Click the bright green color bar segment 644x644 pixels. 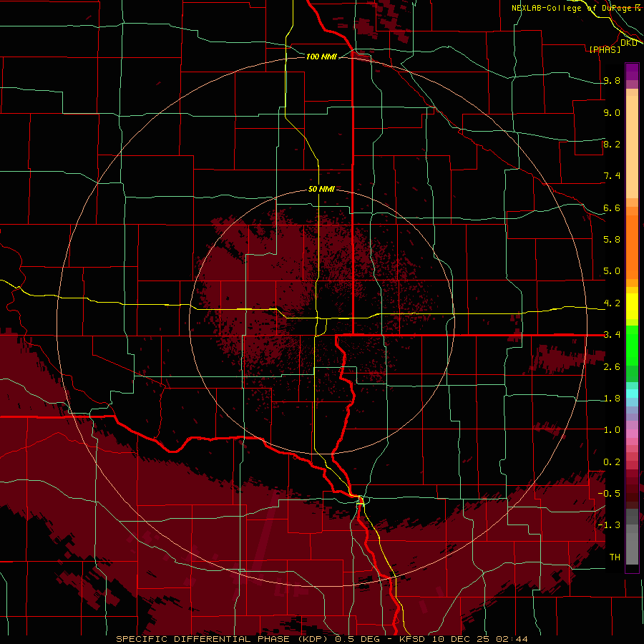pyautogui.click(x=632, y=345)
